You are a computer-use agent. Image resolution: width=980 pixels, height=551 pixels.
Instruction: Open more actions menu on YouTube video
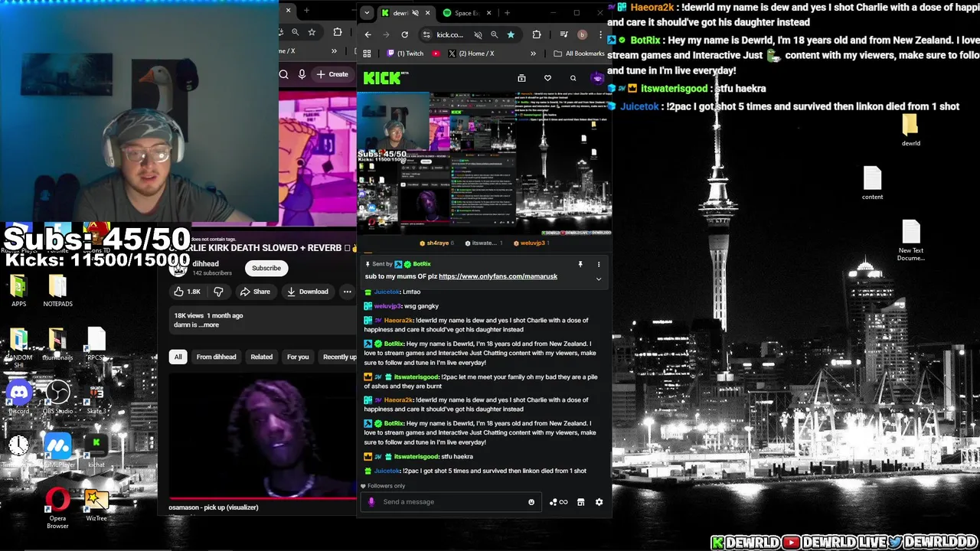tap(347, 292)
